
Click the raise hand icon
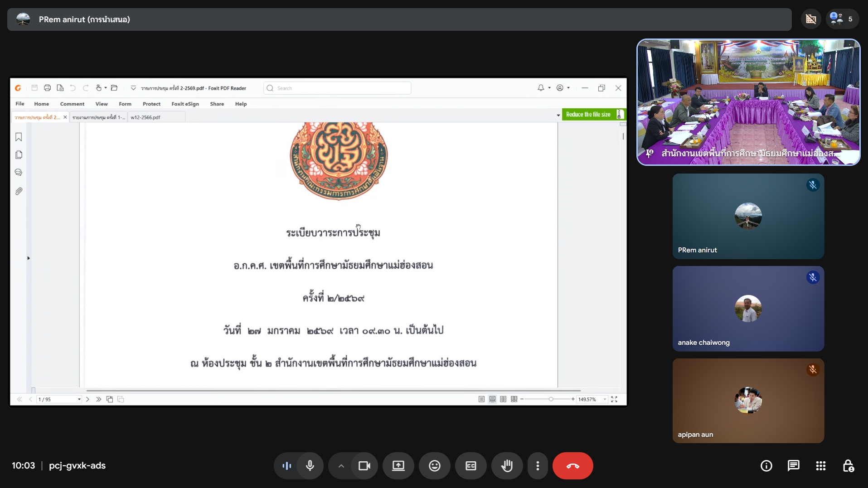click(507, 466)
